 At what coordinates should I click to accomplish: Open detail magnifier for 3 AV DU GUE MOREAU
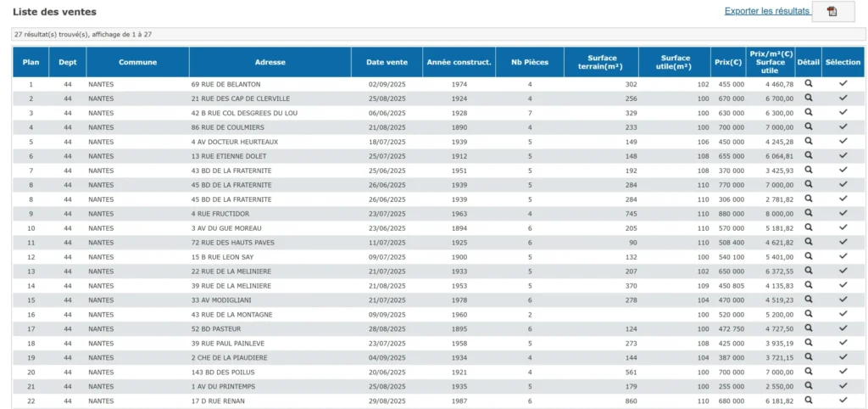point(809,227)
